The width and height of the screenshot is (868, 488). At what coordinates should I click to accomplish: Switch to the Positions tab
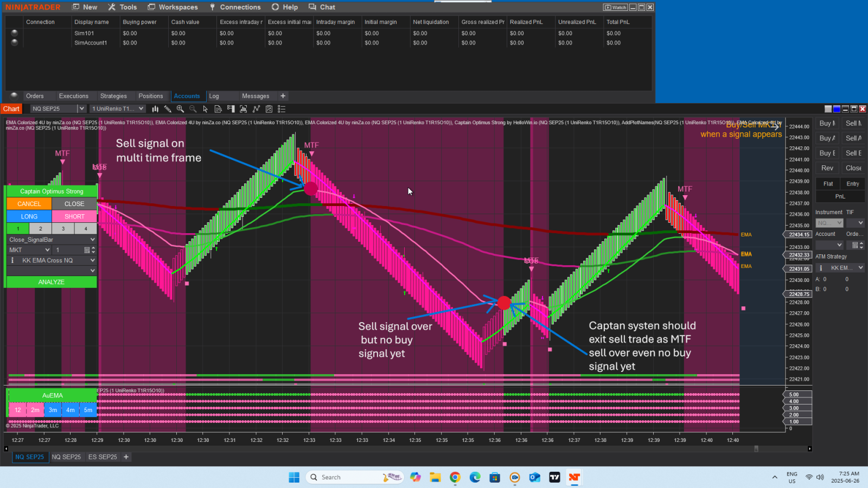(150, 96)
